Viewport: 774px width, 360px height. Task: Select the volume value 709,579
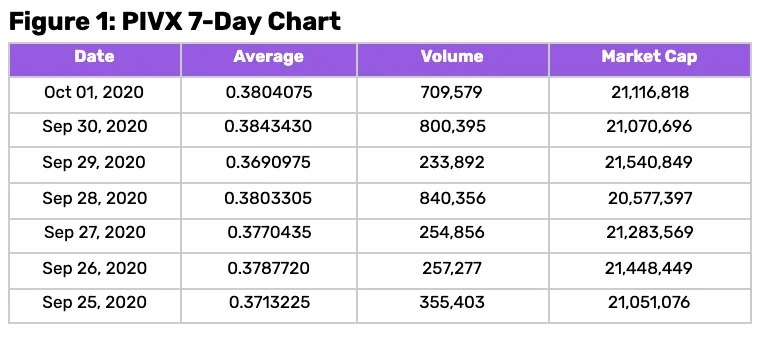pyautogui.click(x=452, y=92)
